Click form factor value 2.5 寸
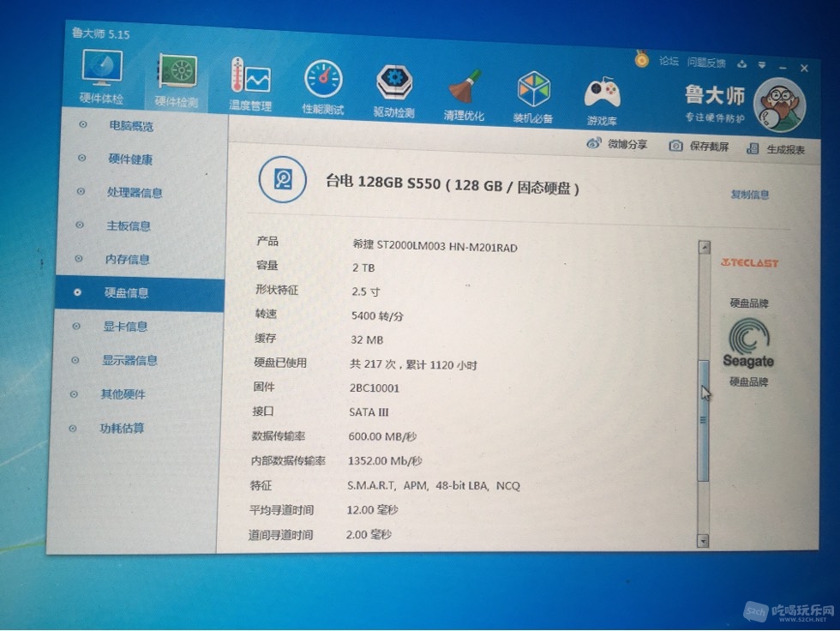Viewport: 840px width, 631px height. tap(365, 292)
